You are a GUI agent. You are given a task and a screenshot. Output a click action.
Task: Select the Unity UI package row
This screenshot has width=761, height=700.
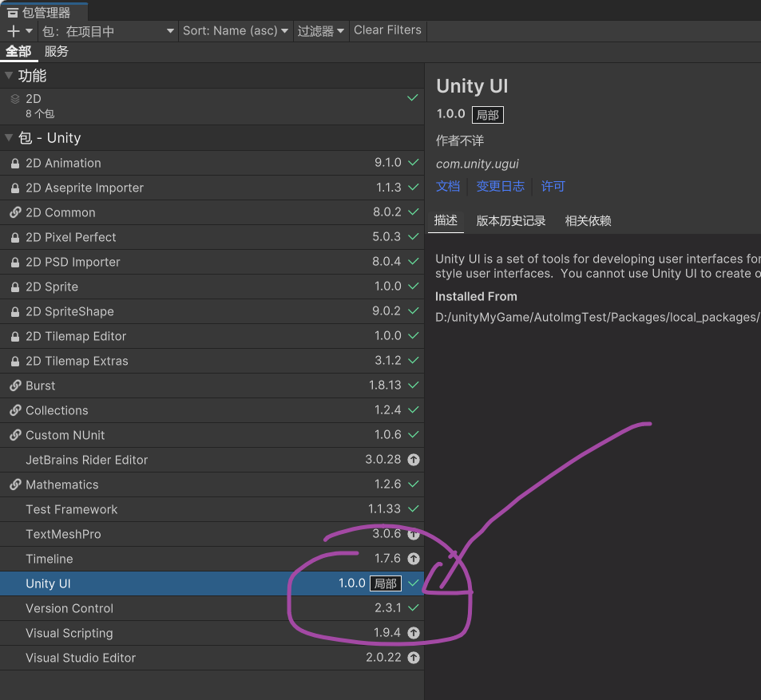pyautogui.click(x=212, y=583)
